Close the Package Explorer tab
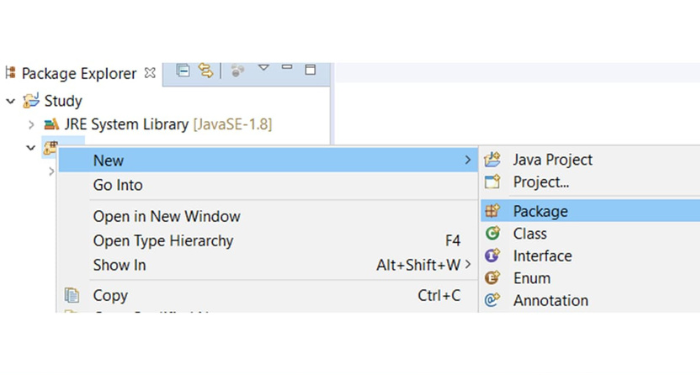 coord(150,73)
